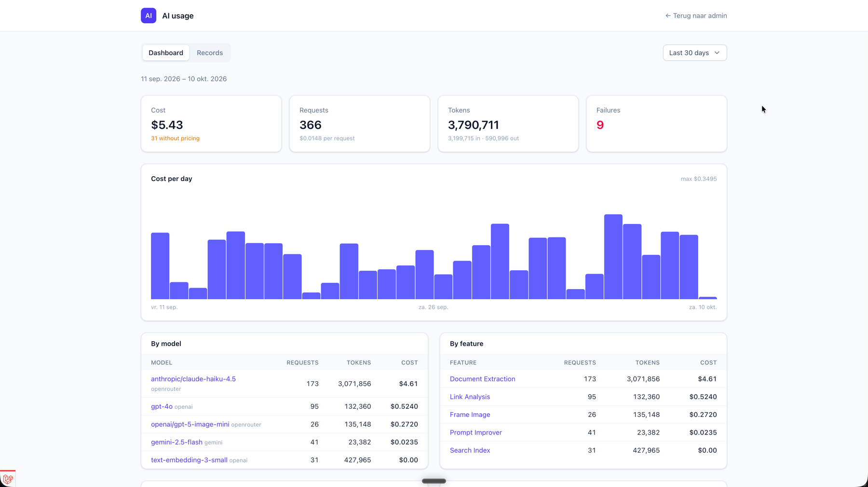Click the $0.2720 cost for Frame Image
Image resolution: width=868 pixels, height=487 pixels.
(703, 415)
